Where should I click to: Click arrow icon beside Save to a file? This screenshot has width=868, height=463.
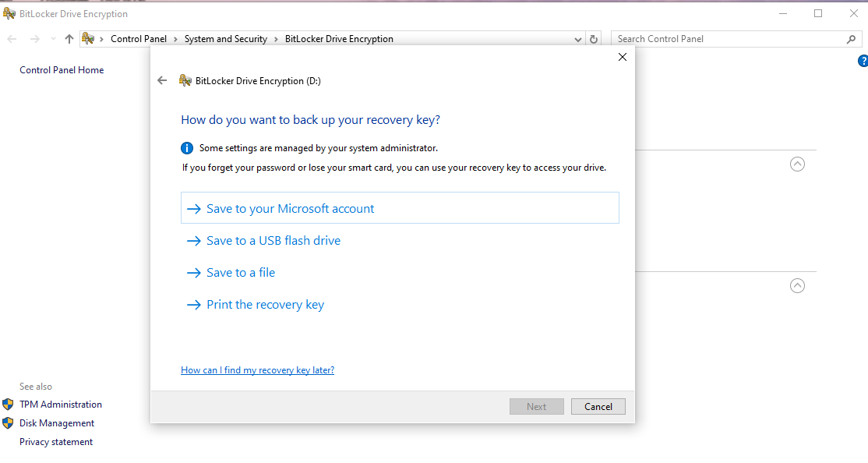point(194,273)
